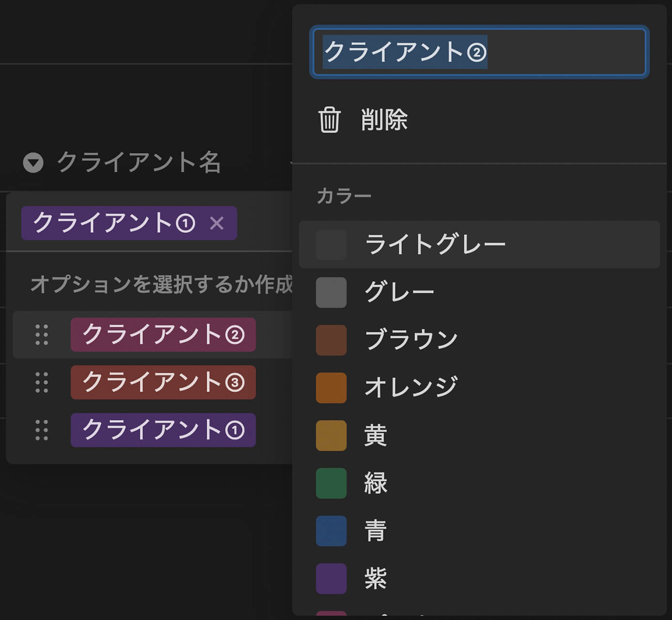Pick the ライトグレー color swatch
This screenshot has height=620, width=672.
coord(331,245)
